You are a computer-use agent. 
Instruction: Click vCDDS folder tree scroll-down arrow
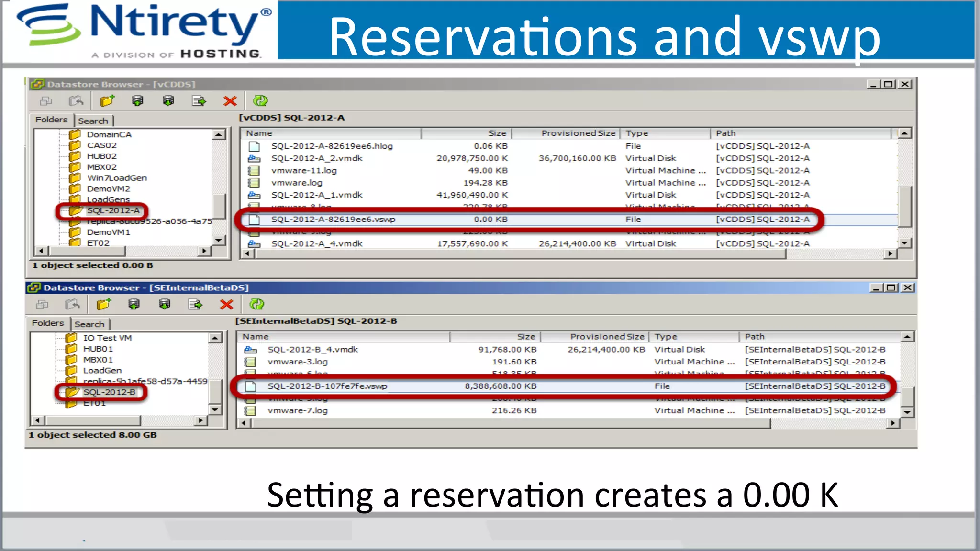point(219,240)
